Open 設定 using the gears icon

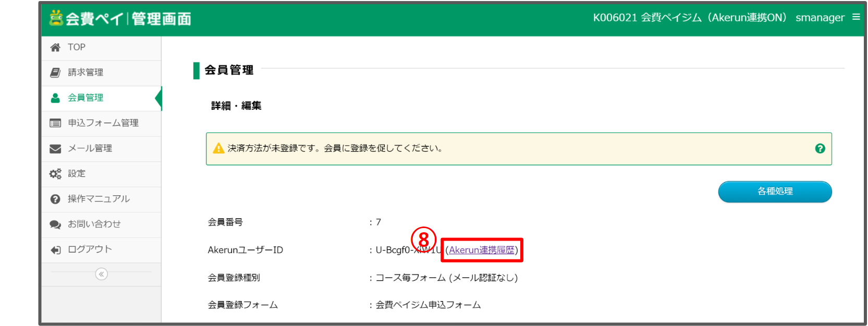55,174
